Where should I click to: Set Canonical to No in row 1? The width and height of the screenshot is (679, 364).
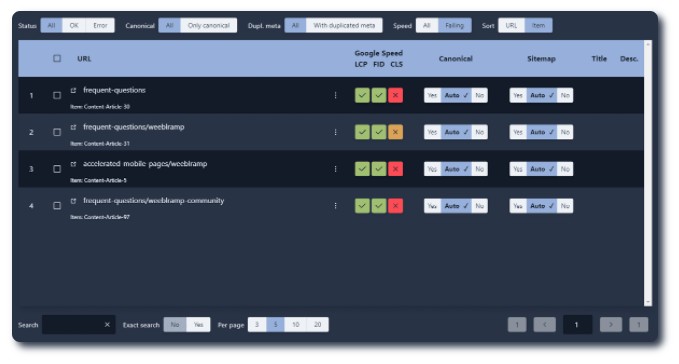pyautogui.click(x=479, y=95)
